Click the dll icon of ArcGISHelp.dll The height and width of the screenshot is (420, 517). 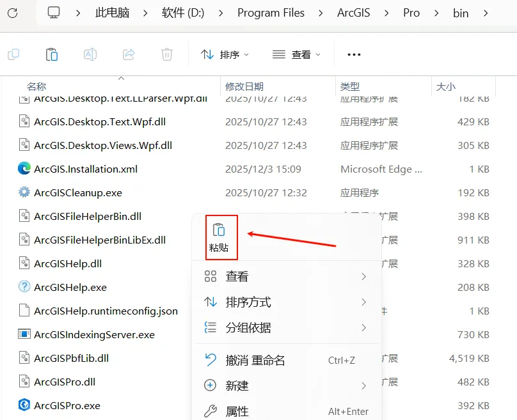click(x=24, y=263)
